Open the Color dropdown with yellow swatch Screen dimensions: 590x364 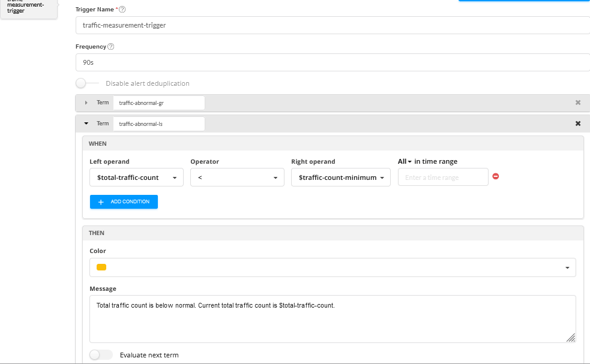coord(333,267)
